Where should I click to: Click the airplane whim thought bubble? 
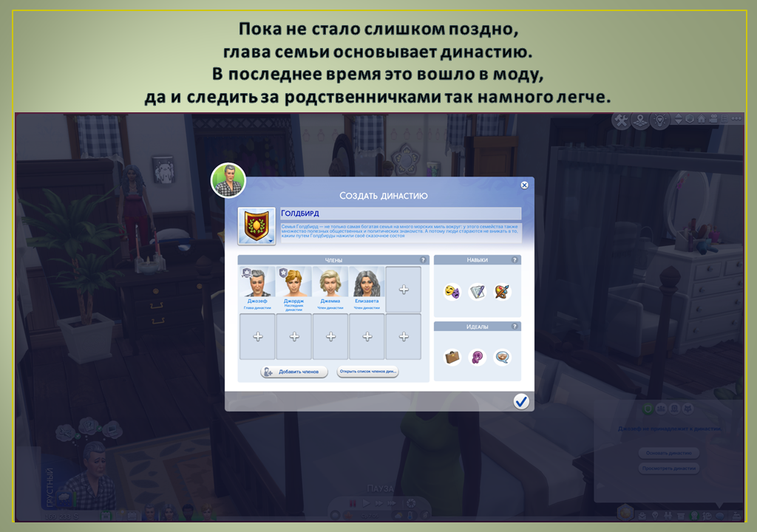pos(66,432)
